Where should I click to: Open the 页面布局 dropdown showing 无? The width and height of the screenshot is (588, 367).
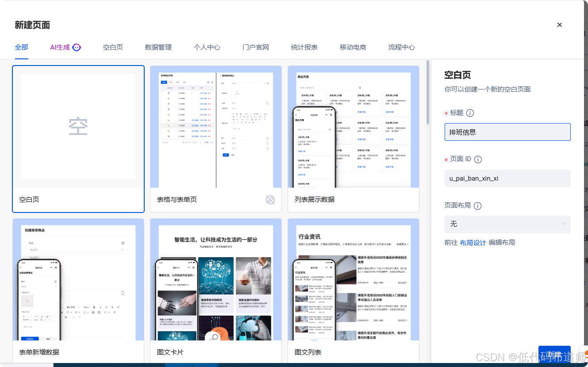[507, 224]
